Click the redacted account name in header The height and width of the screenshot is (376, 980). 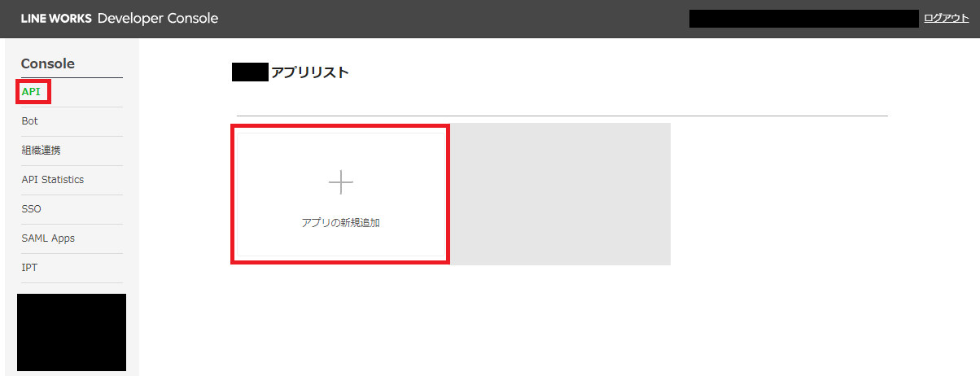804,19
